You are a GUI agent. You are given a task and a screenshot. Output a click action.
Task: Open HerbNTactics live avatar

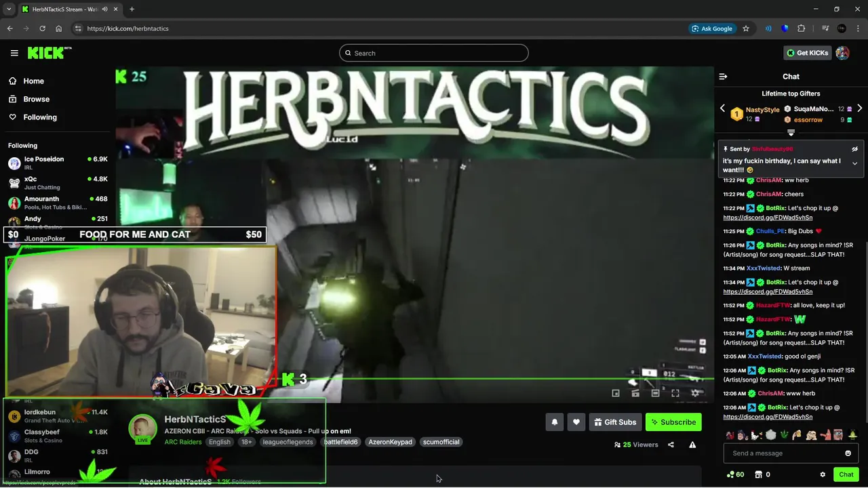(x=142, y=428)
